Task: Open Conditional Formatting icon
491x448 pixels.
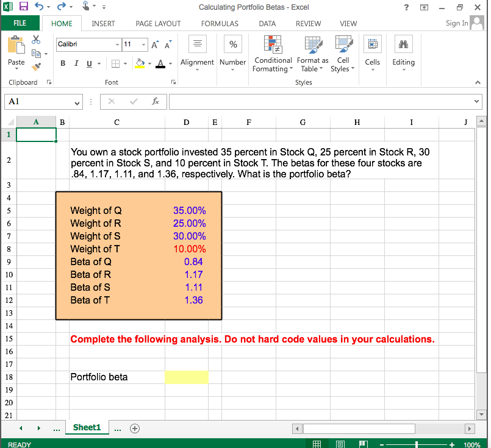Action: [273, 44]
